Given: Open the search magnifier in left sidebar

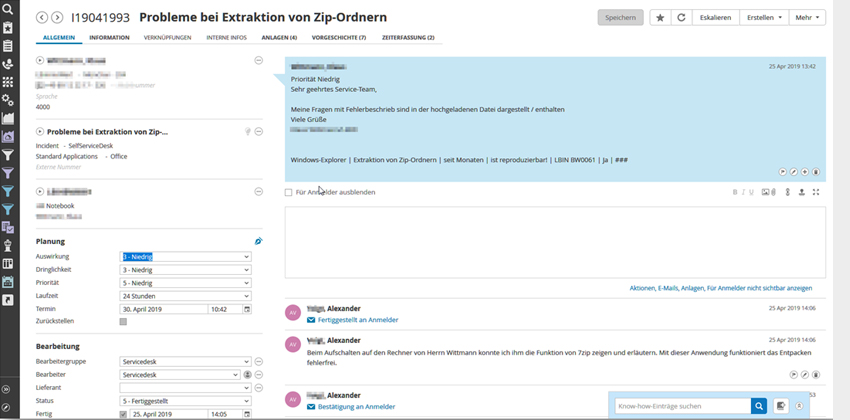Looking at the screenshot, I should click(8, 9).
